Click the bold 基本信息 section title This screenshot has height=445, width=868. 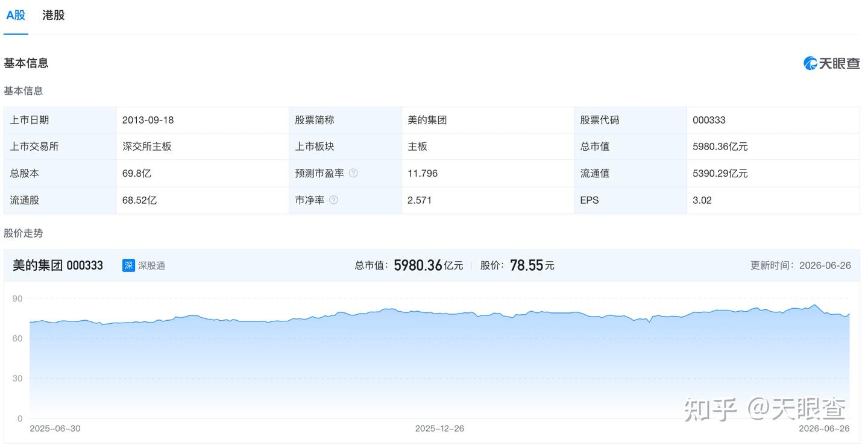[26, 63]
